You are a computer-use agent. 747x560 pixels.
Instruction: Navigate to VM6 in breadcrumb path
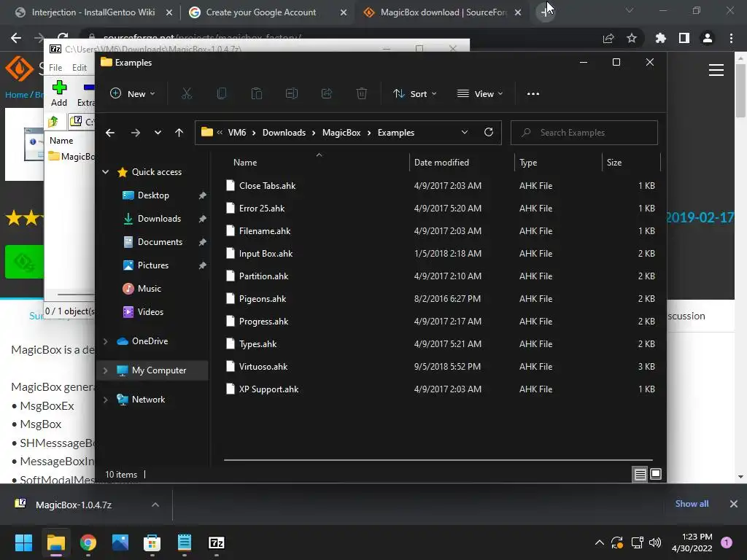237,133
